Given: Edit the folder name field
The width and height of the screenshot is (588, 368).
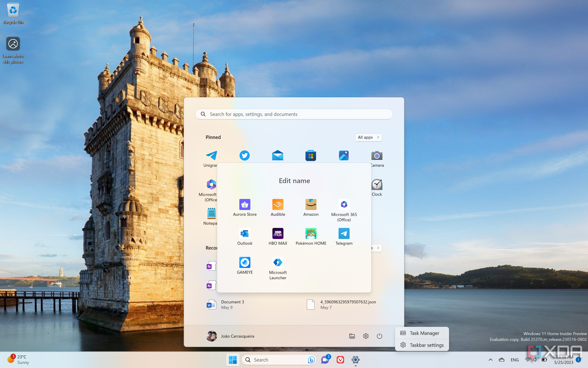Looking at the screenshot, I should (x=294, y=181).
